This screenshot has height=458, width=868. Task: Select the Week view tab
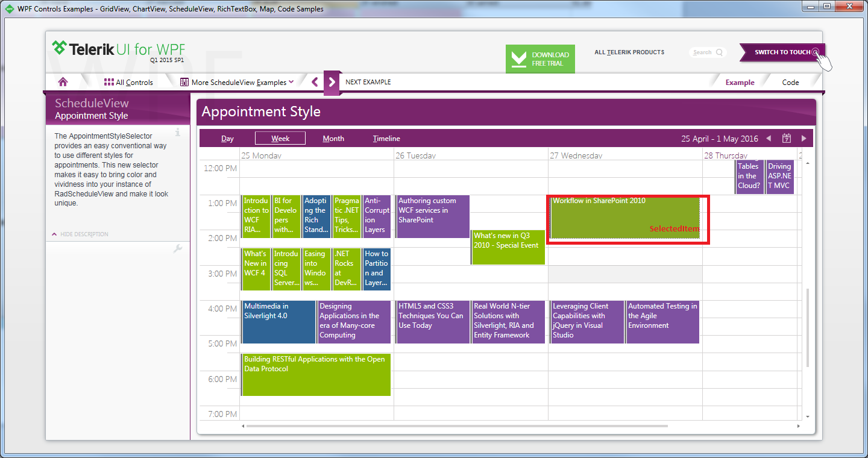(280, 139)
